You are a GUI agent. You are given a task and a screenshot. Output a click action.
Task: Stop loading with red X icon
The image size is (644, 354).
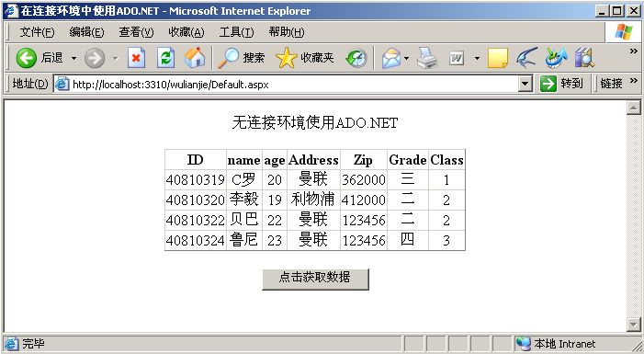point(136,58)
